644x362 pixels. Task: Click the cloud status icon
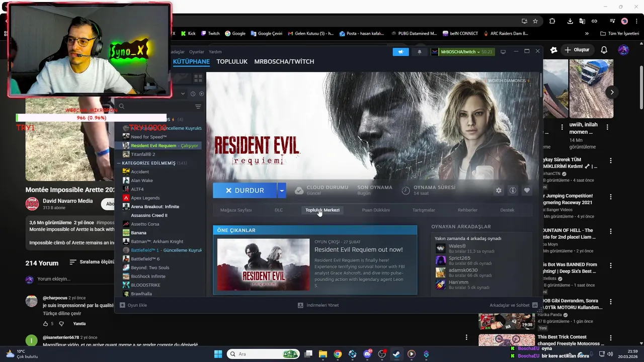click(x=299, y=190)
